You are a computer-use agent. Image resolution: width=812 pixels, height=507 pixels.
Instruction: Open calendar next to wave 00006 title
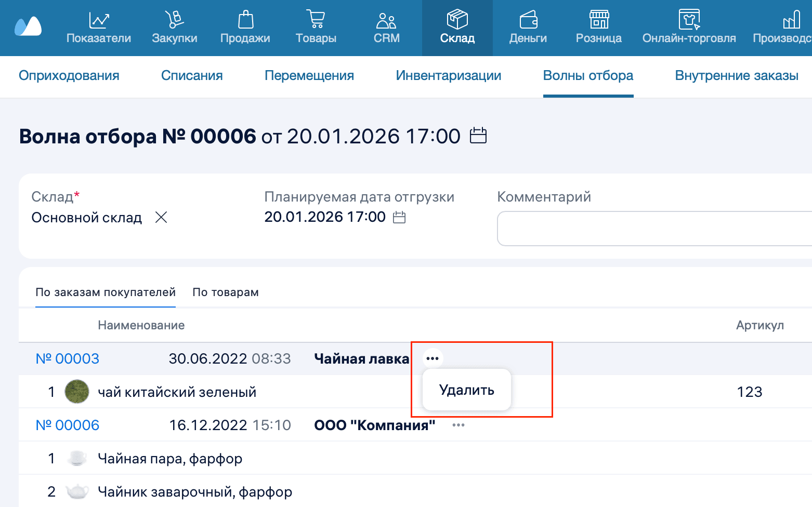pyautogui.click(x=478, y=136)
